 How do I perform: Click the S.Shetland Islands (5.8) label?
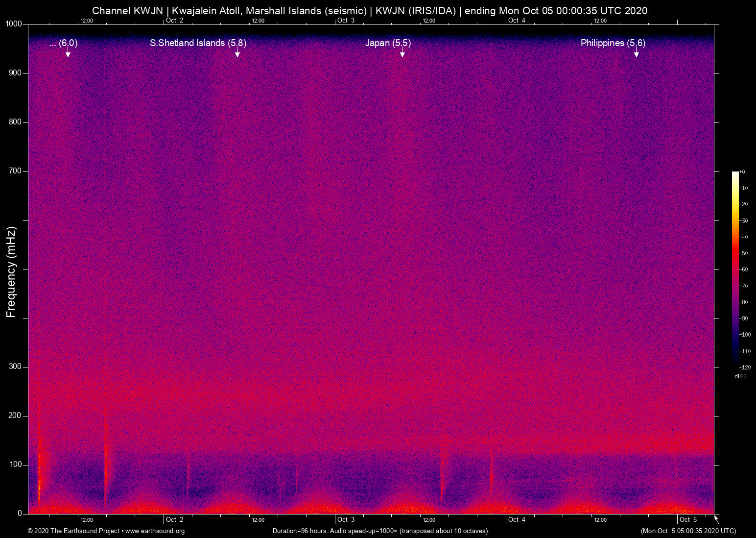[x=198, y=43]
